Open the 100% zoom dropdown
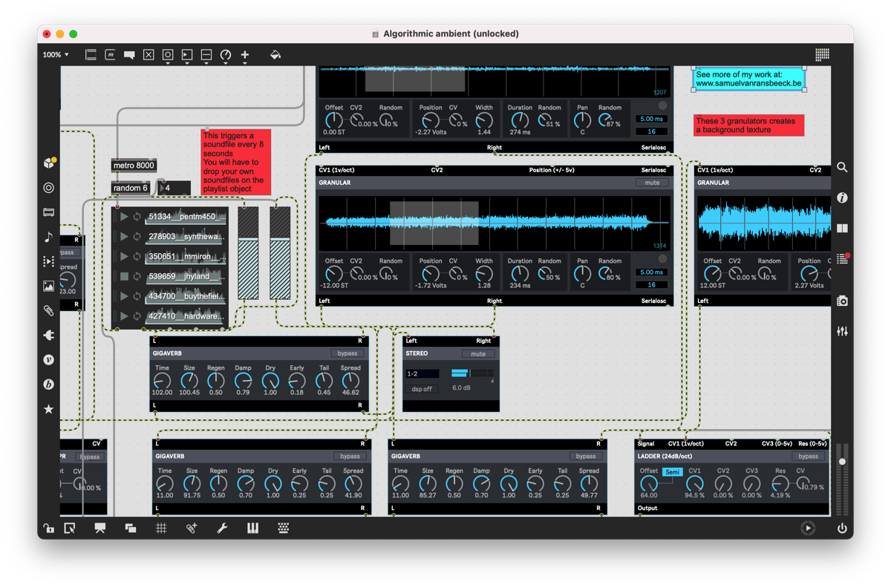 tap(56, 55)
